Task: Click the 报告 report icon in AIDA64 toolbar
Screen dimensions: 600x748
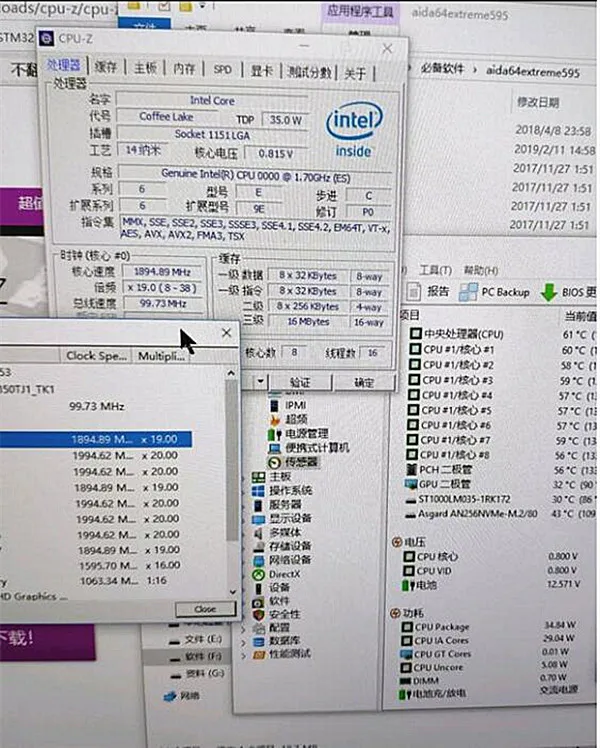Action: click(x=414, y=291)
